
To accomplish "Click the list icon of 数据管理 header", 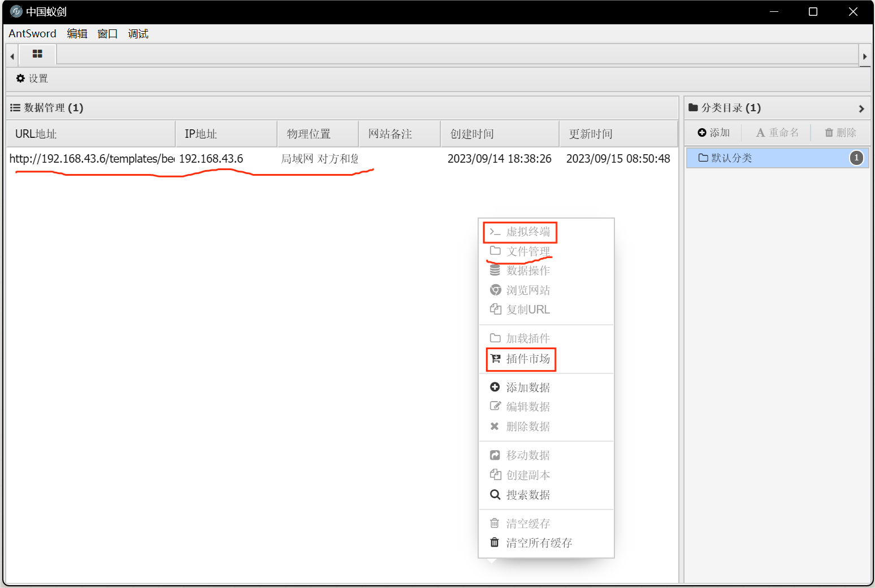I will click(x=15, y=107).
